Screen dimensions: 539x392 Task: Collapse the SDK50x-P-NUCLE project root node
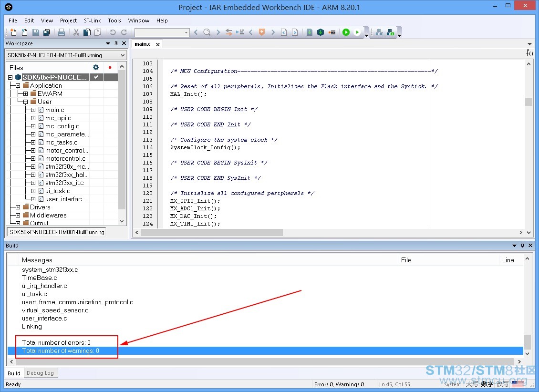click(x=10, y=78)
